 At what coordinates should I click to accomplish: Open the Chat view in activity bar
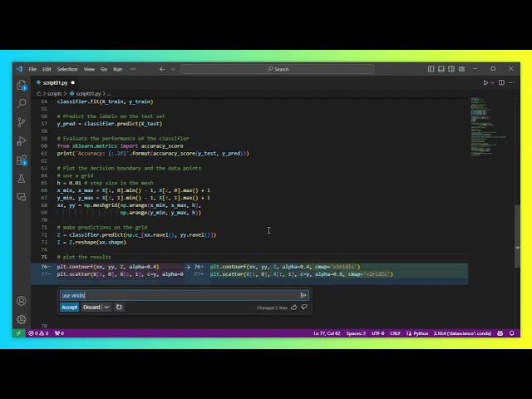[22, 197]
